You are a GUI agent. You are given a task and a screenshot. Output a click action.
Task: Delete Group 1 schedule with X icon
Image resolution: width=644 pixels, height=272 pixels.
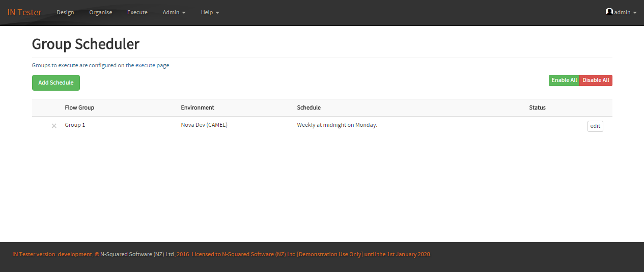(54, 126)
